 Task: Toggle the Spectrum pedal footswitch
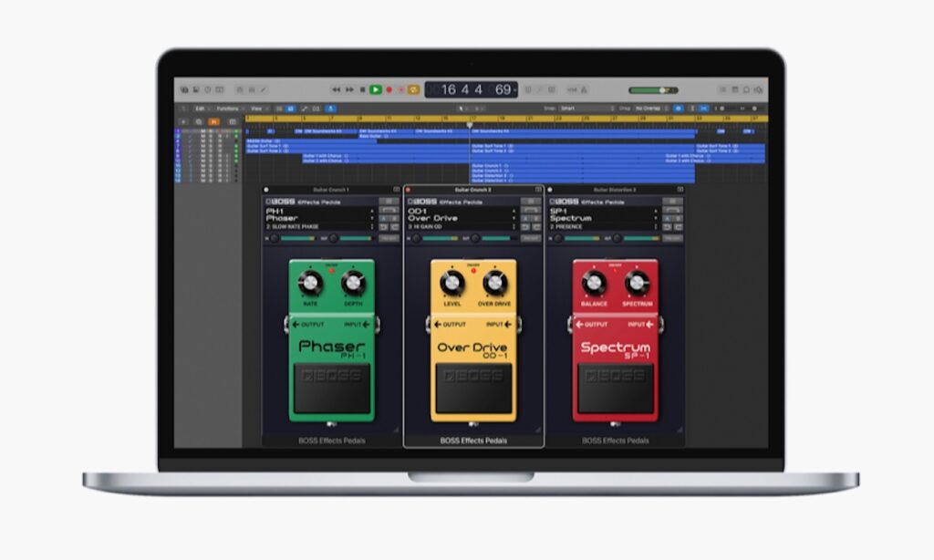pos(616,389)
